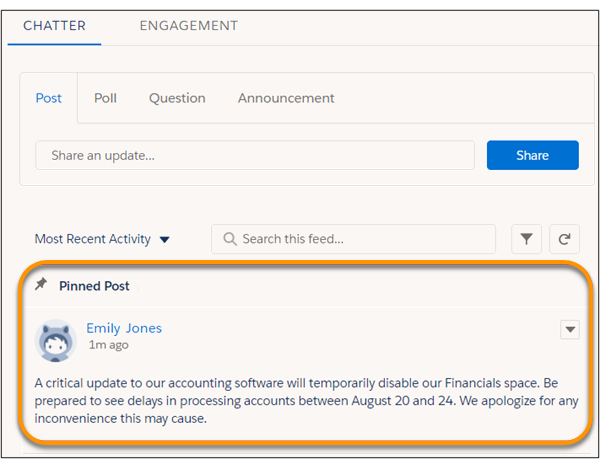Click the 1m ago timestamp
600x472 pixels.
pyautogui.click(x=107, y=345)
